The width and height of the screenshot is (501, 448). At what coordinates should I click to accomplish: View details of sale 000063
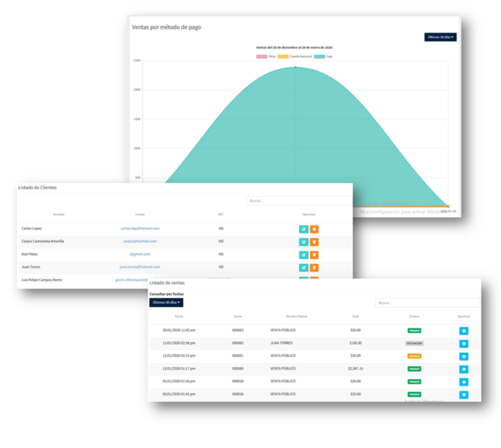point(463,331)
